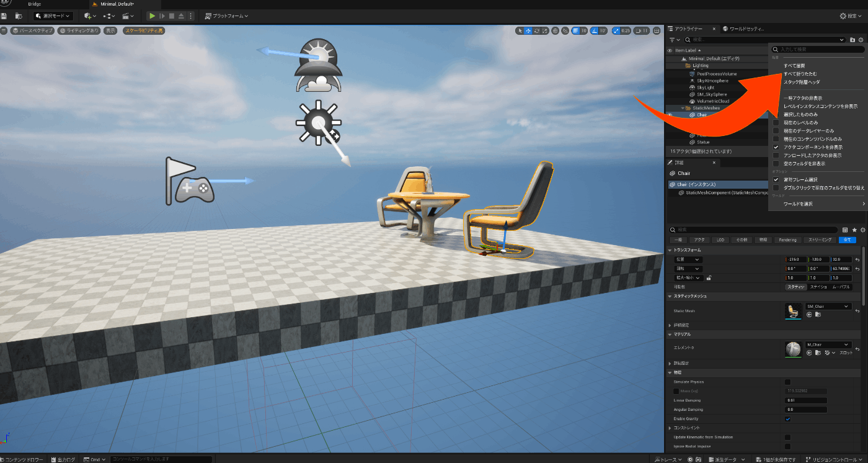Screen dimensions: 868x463
Task: Collapse StaticMeshes folder in Outliner
Action: (683, 108)
